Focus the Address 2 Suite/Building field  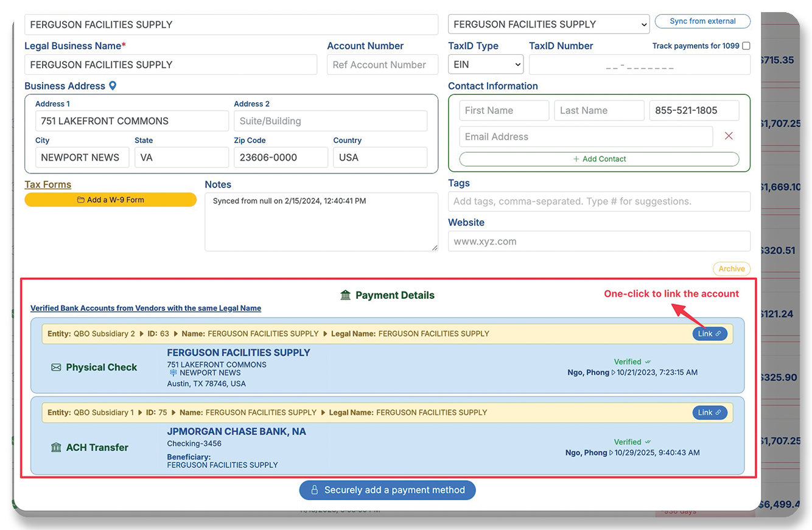tap(331, 120)
